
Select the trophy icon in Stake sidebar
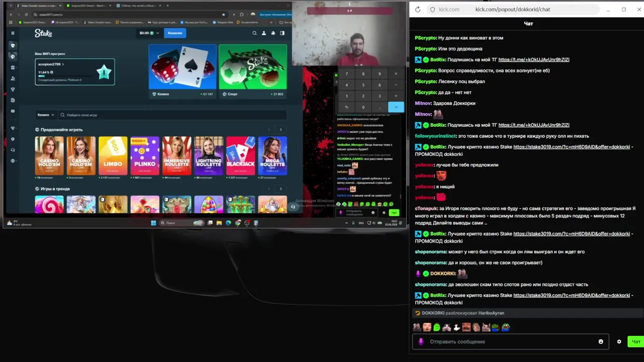(13, 89)
